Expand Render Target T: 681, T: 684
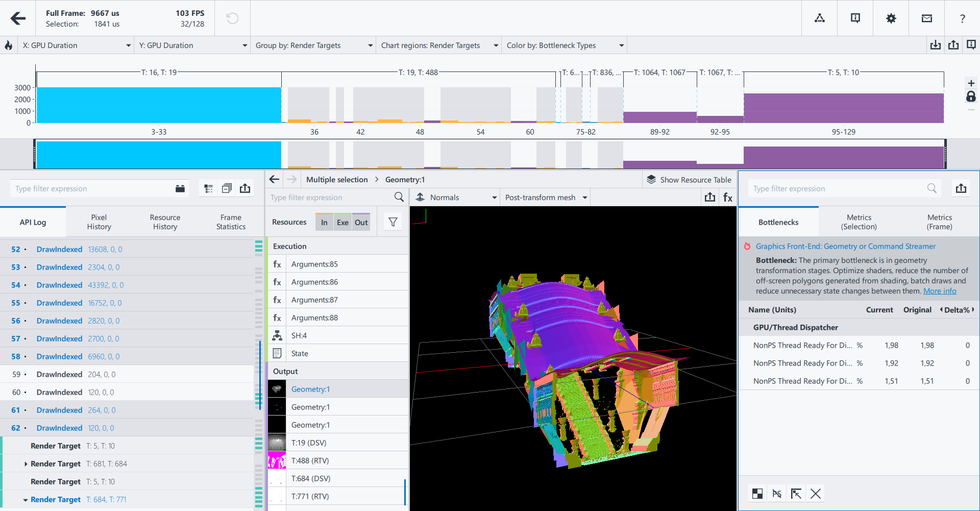The width and height of the screenshot is (980, 511). click(26, 464)
